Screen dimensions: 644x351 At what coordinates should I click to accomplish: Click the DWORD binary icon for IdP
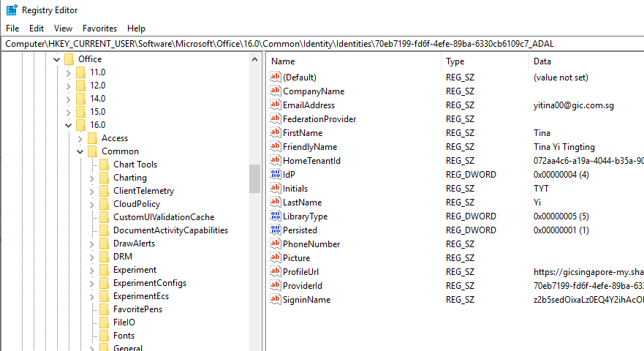point(275,174)
